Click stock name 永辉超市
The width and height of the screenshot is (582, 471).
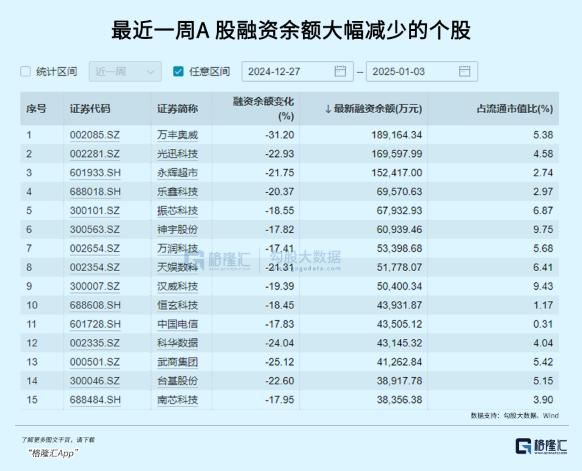177,173
